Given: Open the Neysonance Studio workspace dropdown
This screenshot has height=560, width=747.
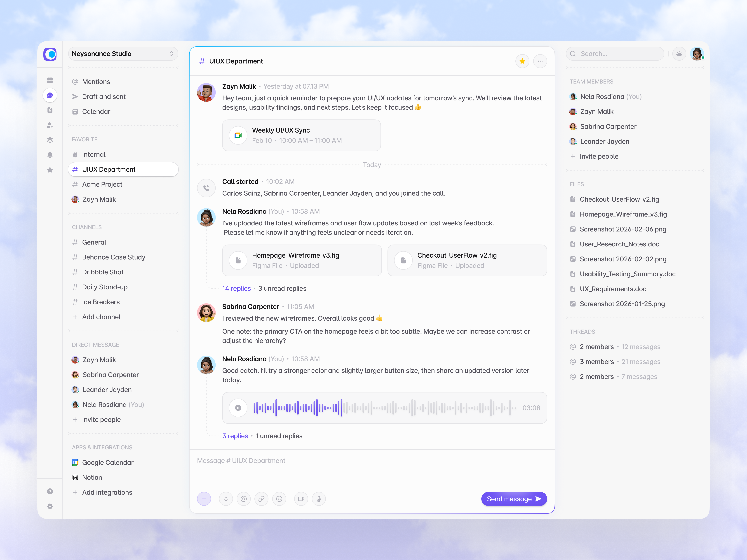Looking at the screenshot, I should click(x=123, y=54).
